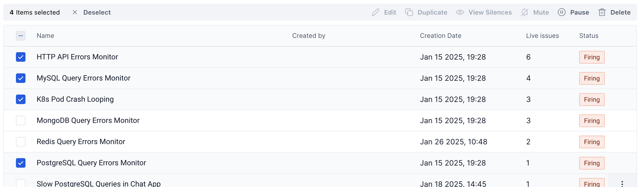The width and height of the screenshot is (644, 187).
Task: Select the MongoDB Query Errors Monitor checkbox
Action: tap(21, 121)
